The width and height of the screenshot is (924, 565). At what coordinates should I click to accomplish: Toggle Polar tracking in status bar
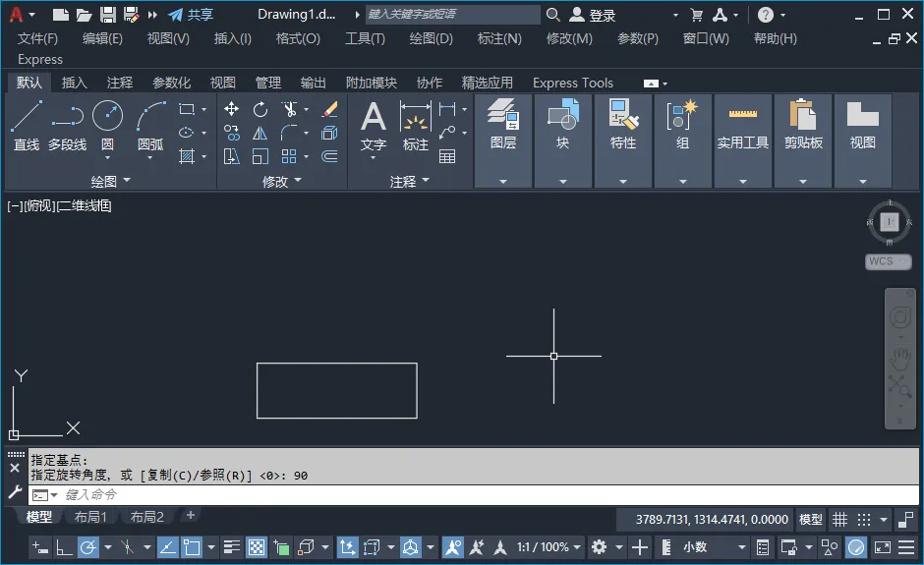click(87, 548)
